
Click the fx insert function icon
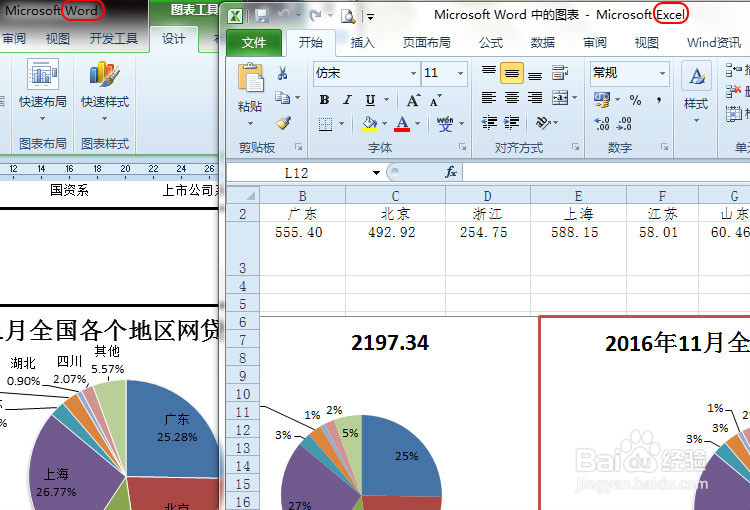tap(451, 172)
